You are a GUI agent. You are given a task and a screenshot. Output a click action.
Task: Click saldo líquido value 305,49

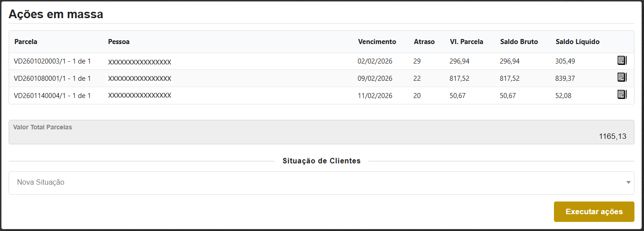pos(565,61)
